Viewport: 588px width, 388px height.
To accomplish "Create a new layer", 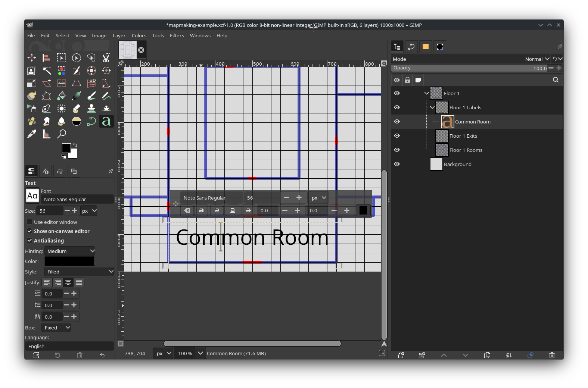I will (x=401, y=355).
